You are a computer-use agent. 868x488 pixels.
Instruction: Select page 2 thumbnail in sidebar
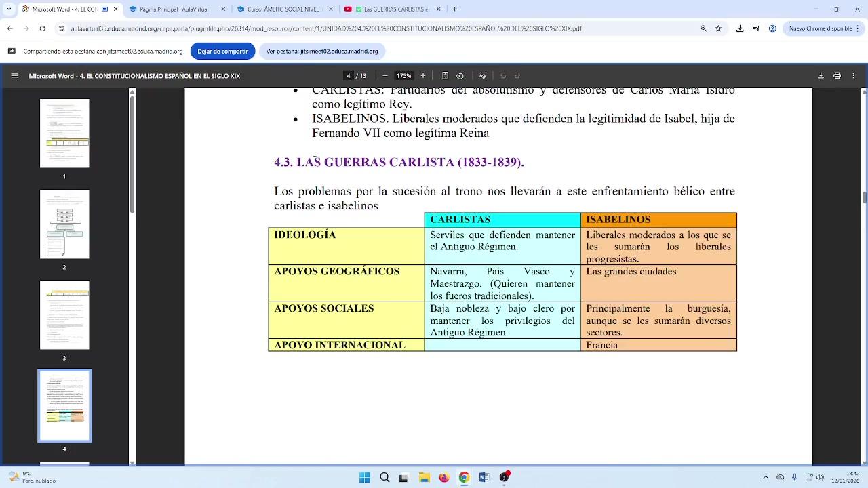64,224
